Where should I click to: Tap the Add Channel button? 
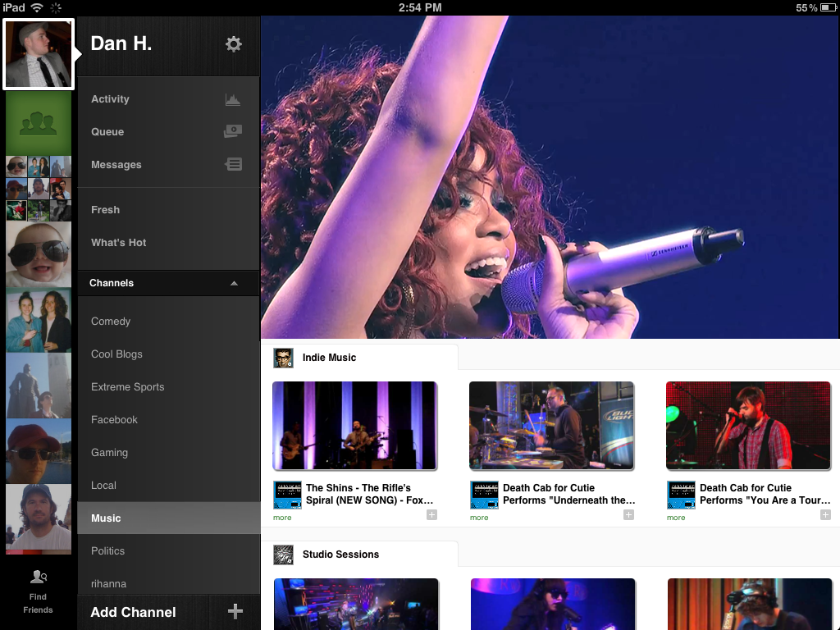coord(169,612)
